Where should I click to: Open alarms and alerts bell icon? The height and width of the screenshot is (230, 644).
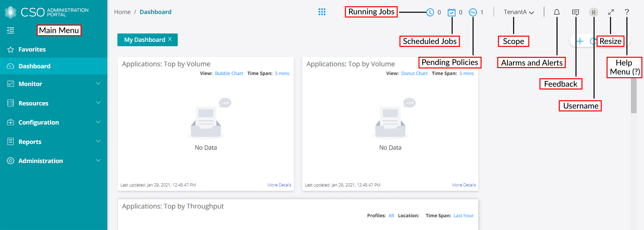tap(556, 12)
